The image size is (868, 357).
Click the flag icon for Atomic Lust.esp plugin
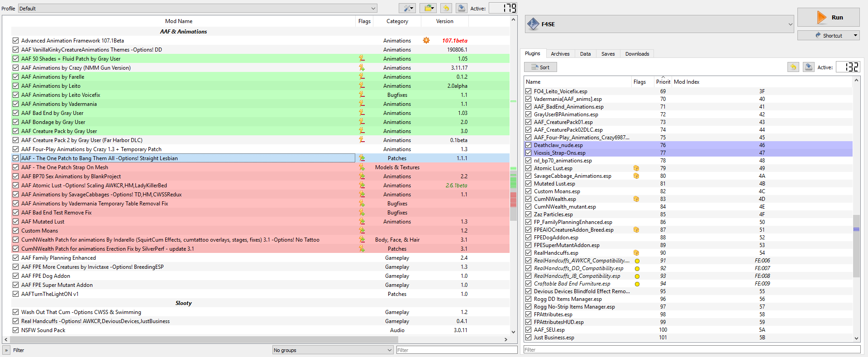pos(636,168)
